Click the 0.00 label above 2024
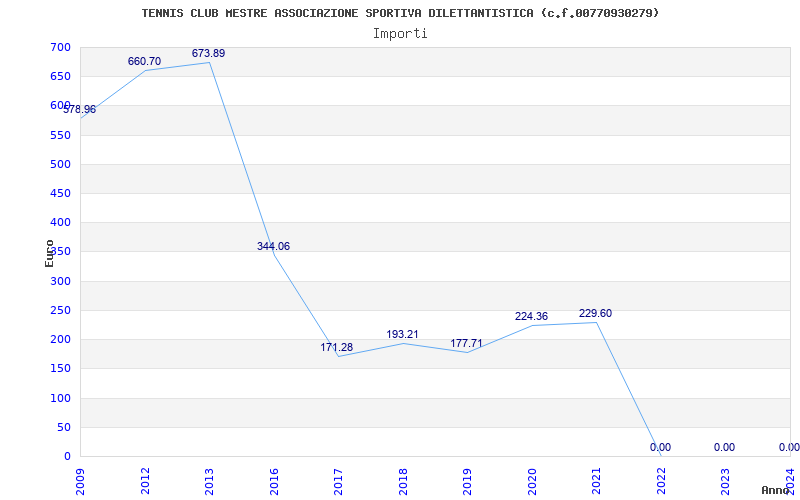Viewport: 800px width, 500px height. coord(789,448)
